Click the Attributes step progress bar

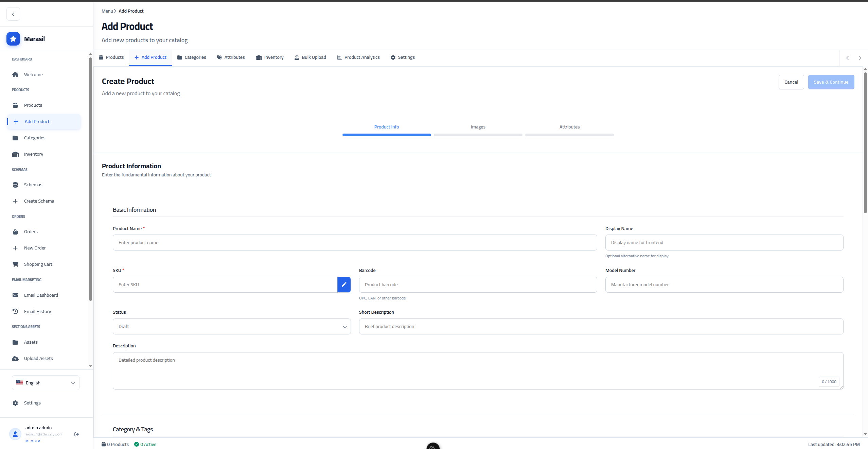coord(569,135)
